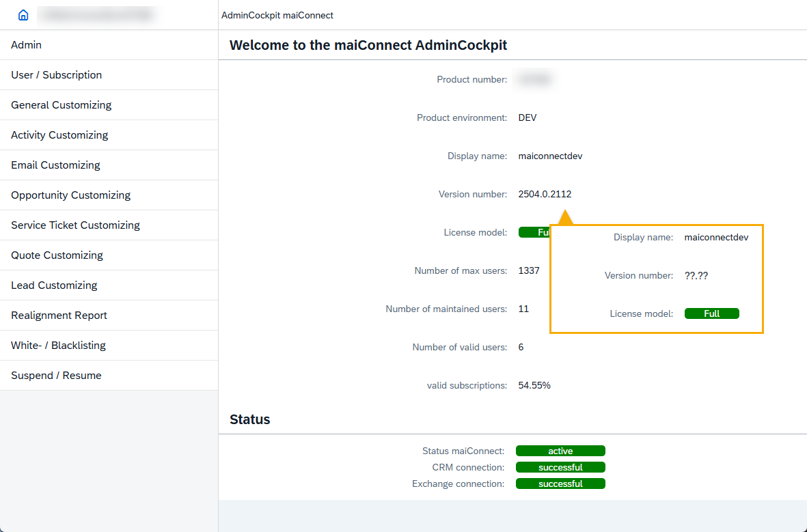Click CRM connection 'successful' badge
This screenshot has height=532, width=807.
[560, 467]
